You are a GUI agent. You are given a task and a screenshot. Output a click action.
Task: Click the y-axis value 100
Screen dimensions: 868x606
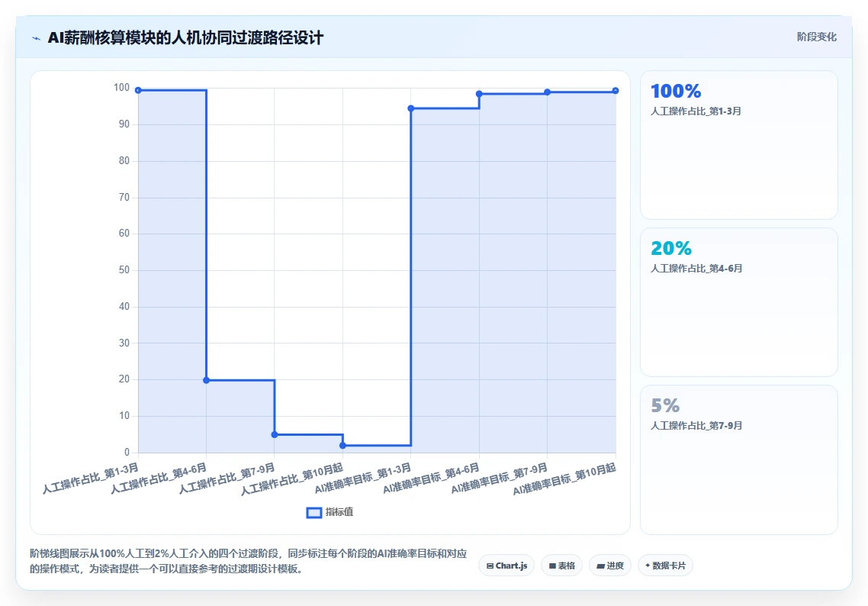[x=121, y=88]
